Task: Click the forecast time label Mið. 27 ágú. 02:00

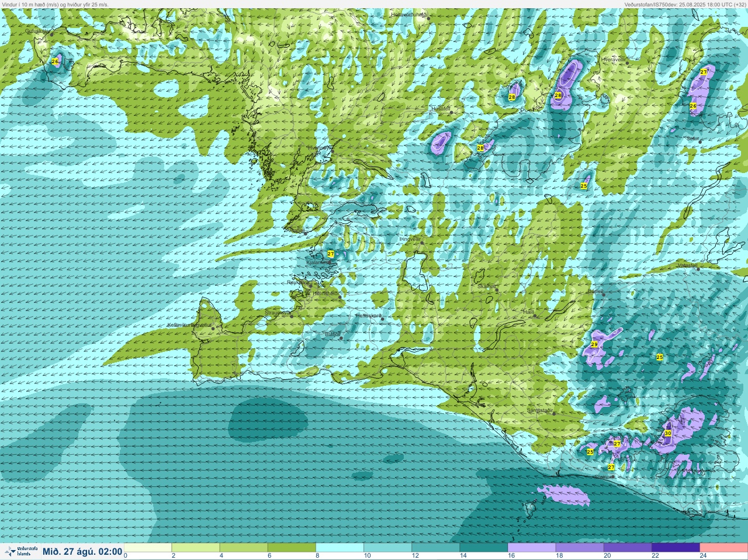Action: [x=82, y=551]
